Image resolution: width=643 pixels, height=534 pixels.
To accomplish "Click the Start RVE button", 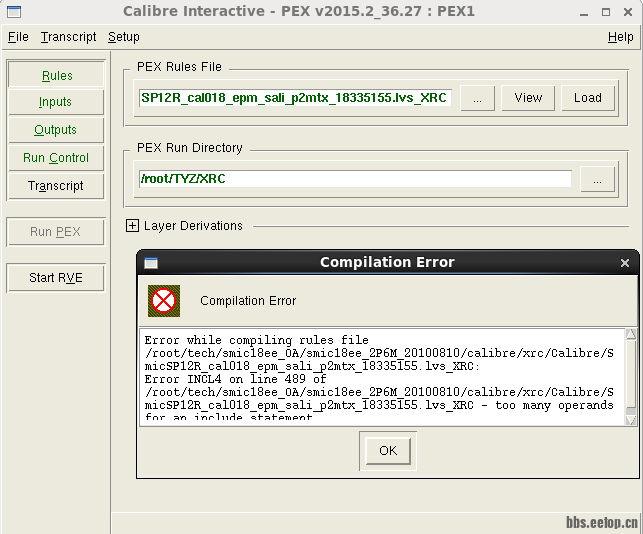I will coord(56,278).
